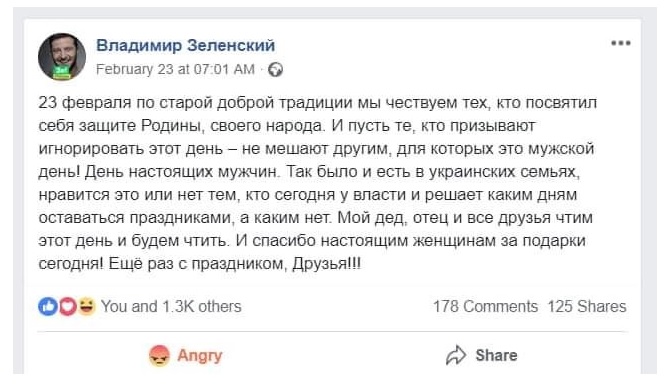Show who reacted: You and 1.3K others
The width and height of the screenshot is (671, 392).
pyautogui.click(x=171, y=306)
